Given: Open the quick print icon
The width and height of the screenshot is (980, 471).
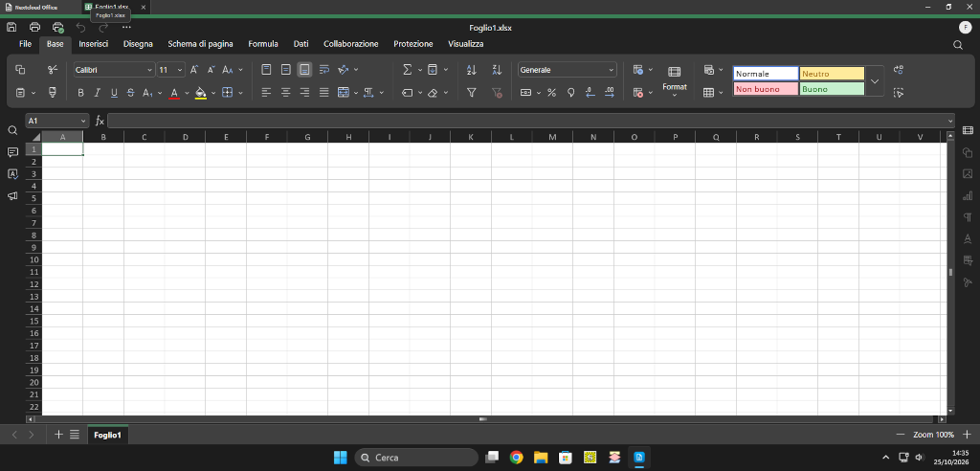Looking at the screenshot, I should [x=58, y=27].
